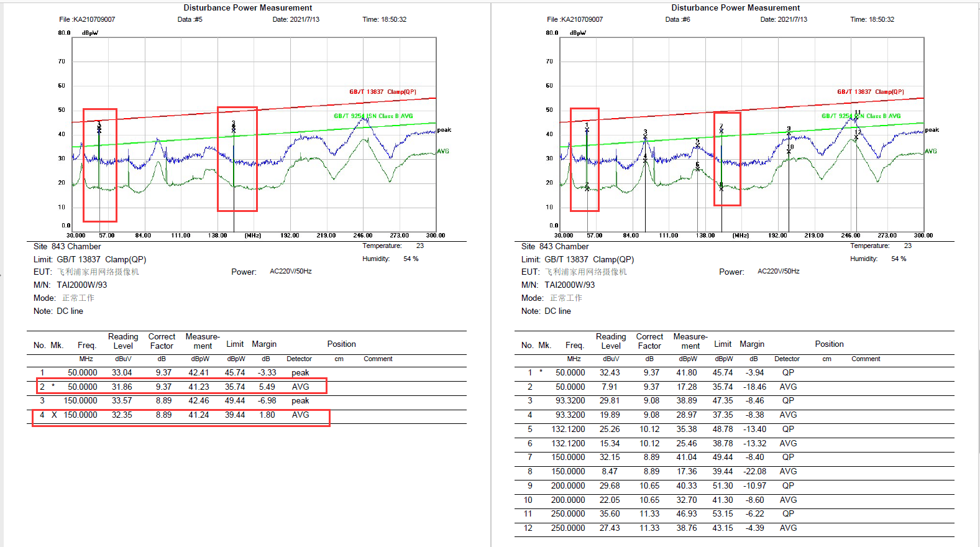Click measurement value 38.89

click(x=687, y=401)
